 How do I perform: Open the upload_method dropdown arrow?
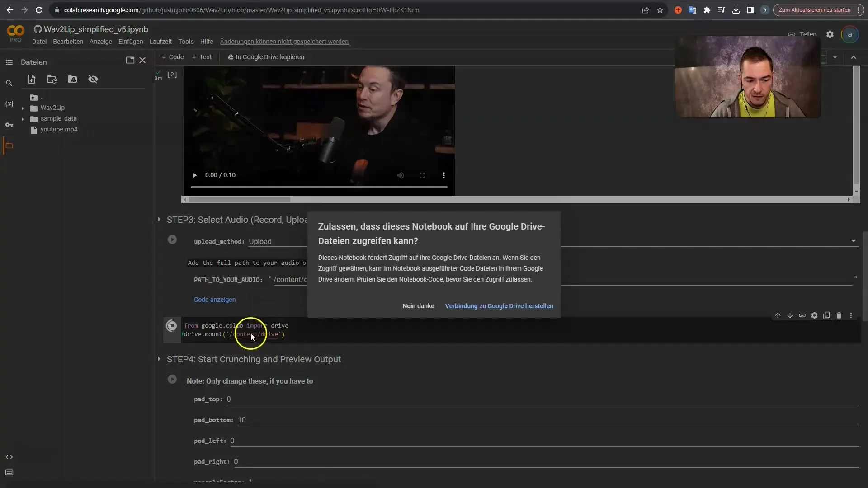(854, 241)
